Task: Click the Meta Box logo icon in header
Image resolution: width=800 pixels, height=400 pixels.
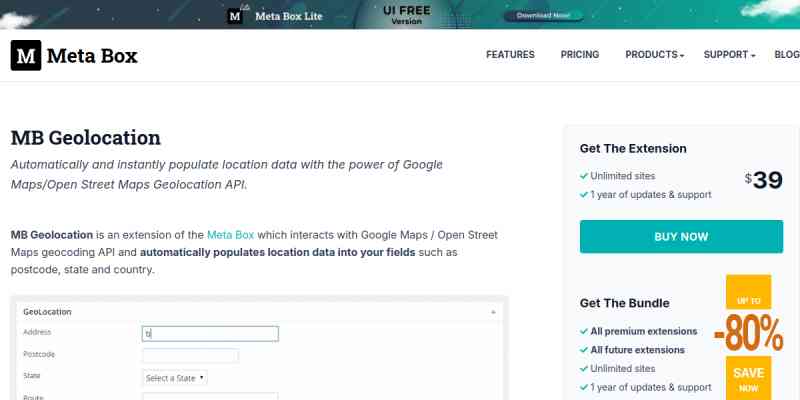Action: tap(26, 55)
